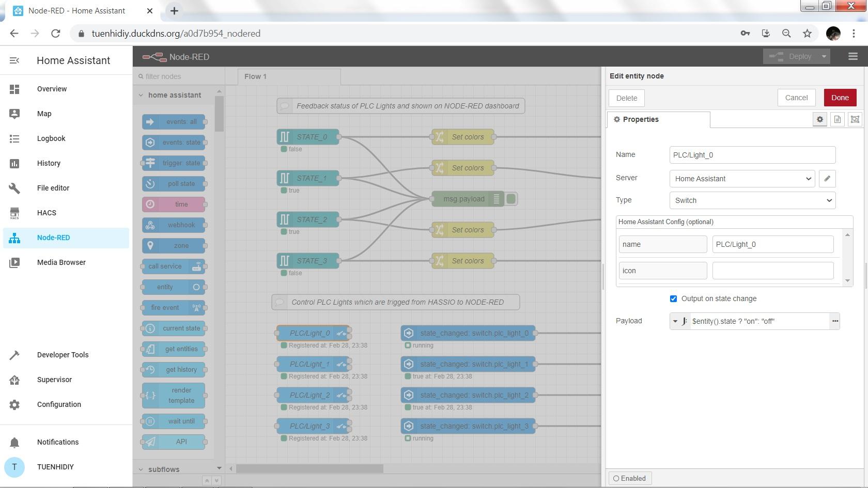The height and width of the screenshot is (488, 868).
Task: Expand the Payload expression editor ellipsis
Action: pyautogui.click(x=834, y=321)
